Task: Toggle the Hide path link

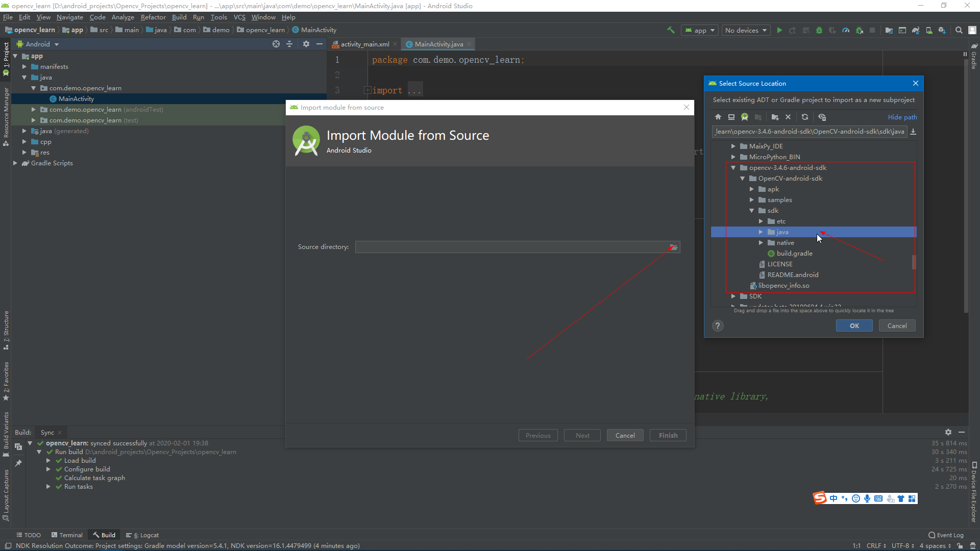Action: (902, 117)
